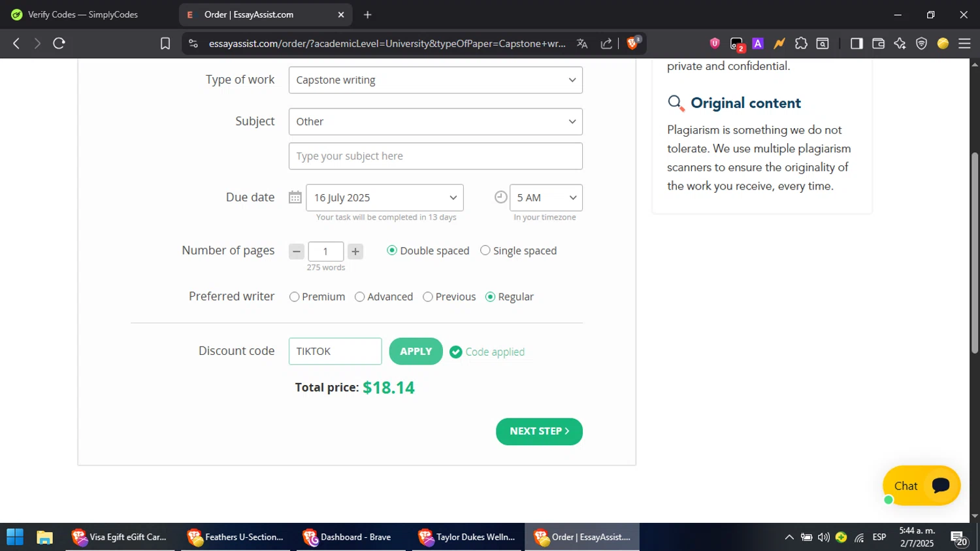Share this page via share icon
The image size is (980, 551).
point(606,43)
